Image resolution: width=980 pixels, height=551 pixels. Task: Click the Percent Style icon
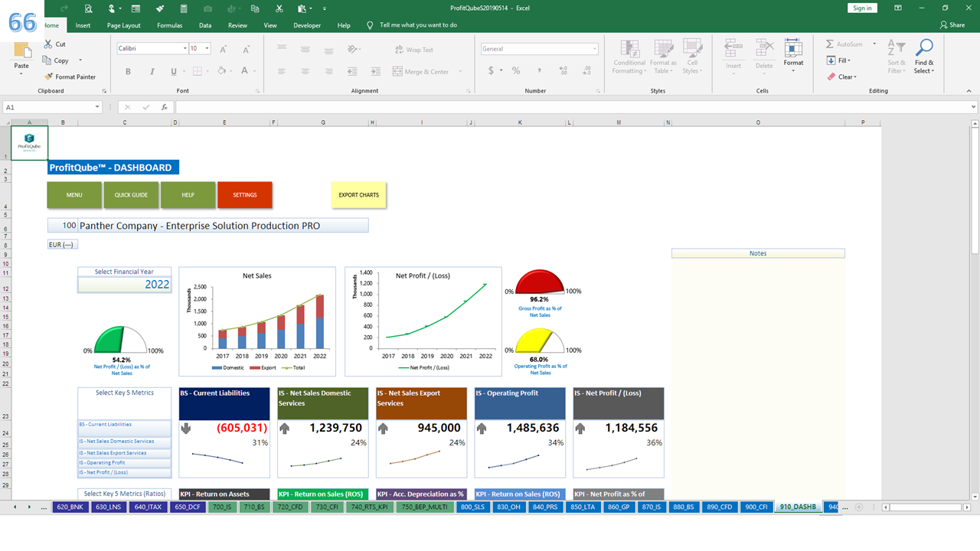[516, 70]
